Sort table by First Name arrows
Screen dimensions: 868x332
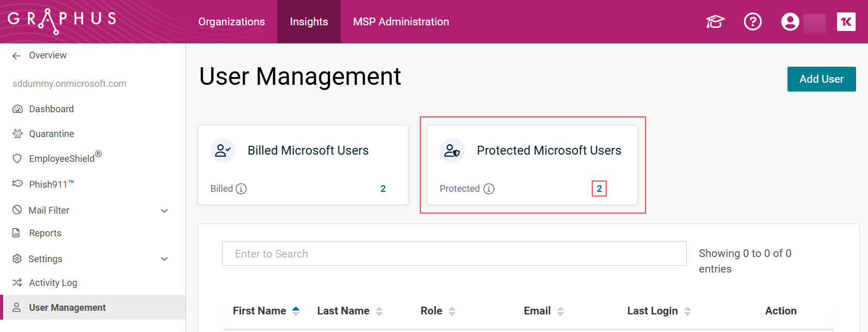coord(296,311)
